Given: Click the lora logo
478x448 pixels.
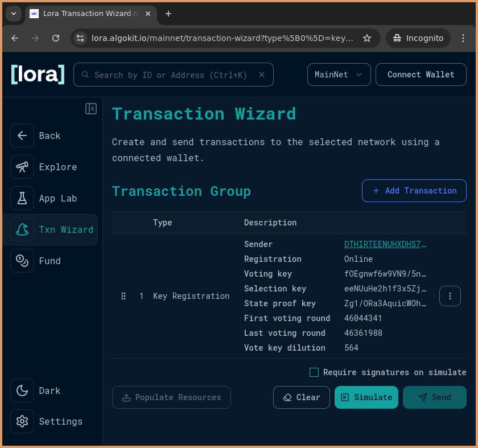Looking at the screenshot, I should [38, 75].
